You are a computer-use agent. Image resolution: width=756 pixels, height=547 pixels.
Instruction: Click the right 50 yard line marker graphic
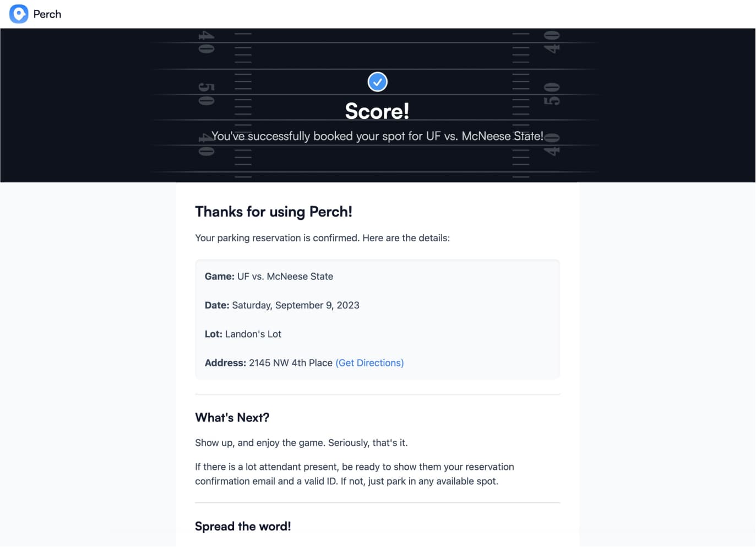[552, 94]
